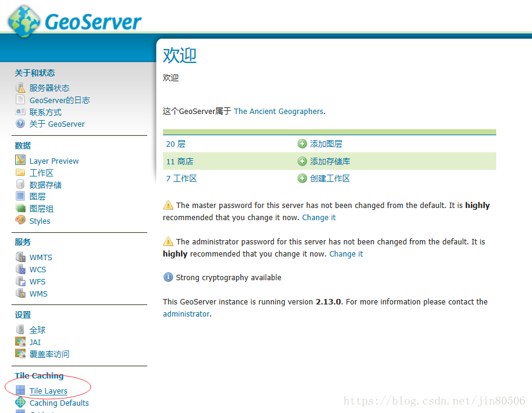Click the GeoServer title text logo
This screenshot has height=413, width=532.
coord(93,22)
